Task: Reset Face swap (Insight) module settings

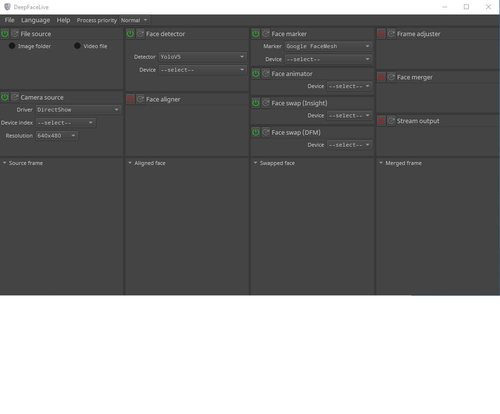Action: pyautogui.click(x=266, y=103)
